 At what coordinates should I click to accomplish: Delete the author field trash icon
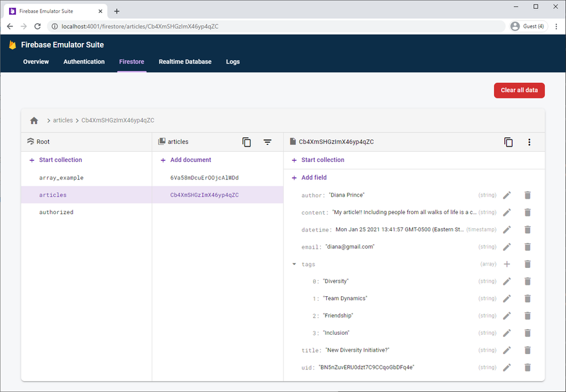point(527,195)
